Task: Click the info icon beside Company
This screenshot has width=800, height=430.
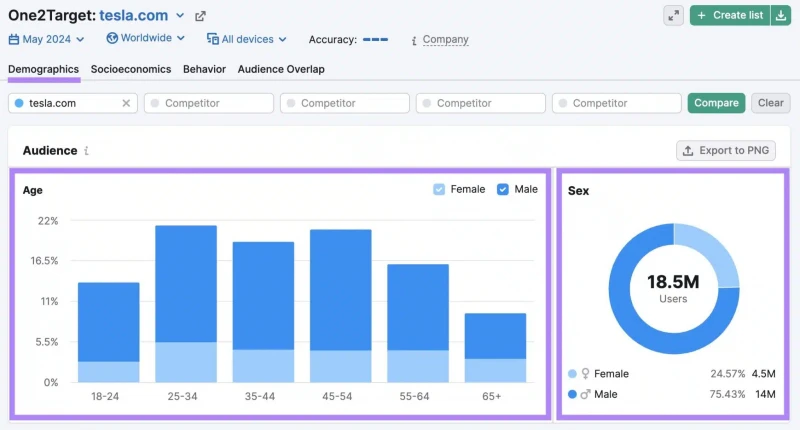Action: point(414,40)
